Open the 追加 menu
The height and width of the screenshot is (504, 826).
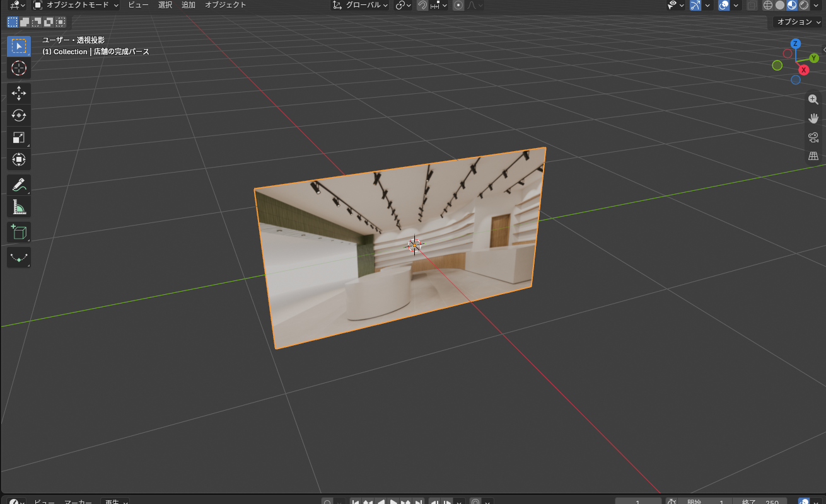point(189,5)
